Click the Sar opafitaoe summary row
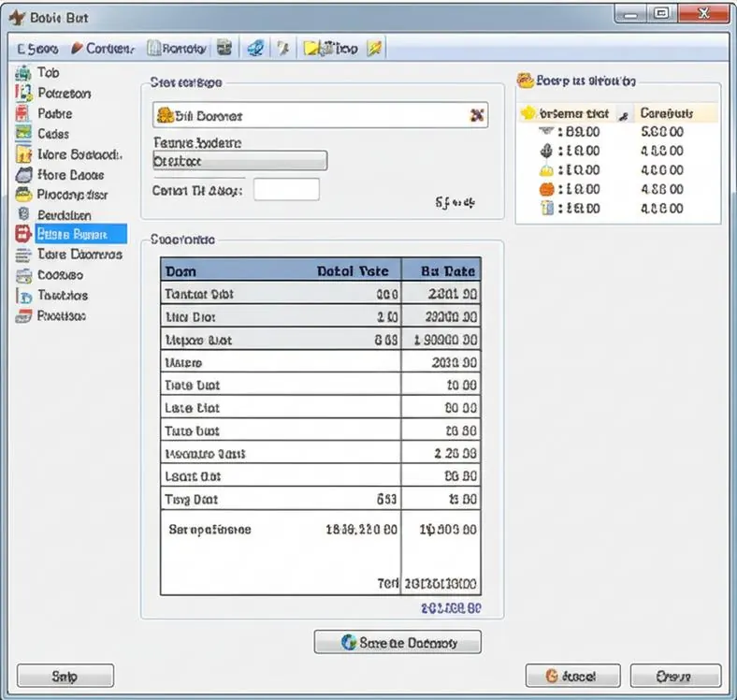This screenshot has width=737, height=700. [x=321, y=530]
